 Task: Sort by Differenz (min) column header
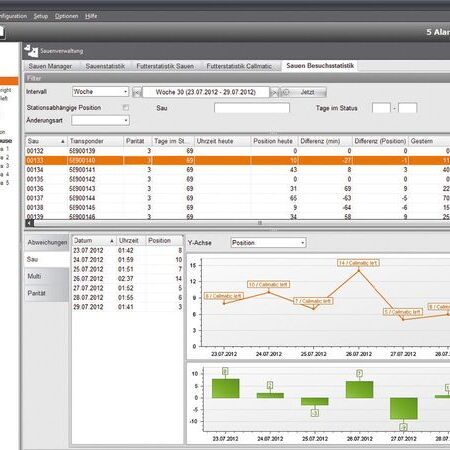pos(325,141)
